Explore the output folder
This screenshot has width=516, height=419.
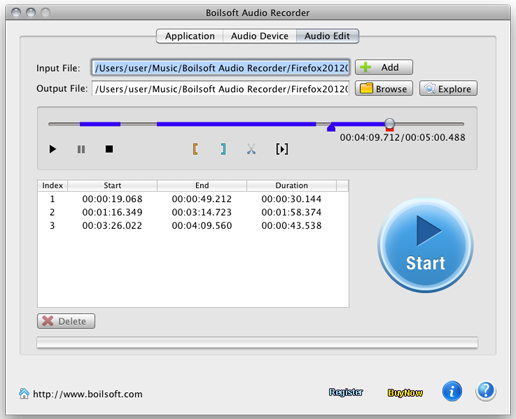[448, 89]
